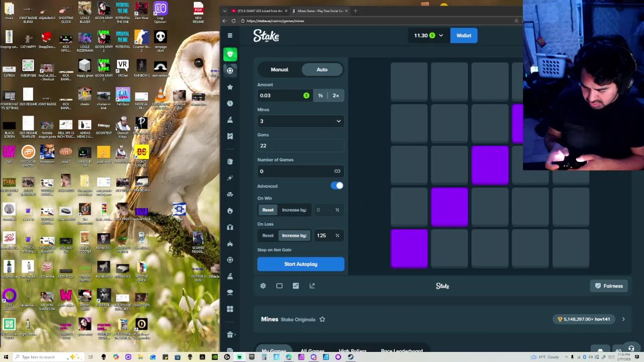Open the Wallet

click(x=463, y=36)
